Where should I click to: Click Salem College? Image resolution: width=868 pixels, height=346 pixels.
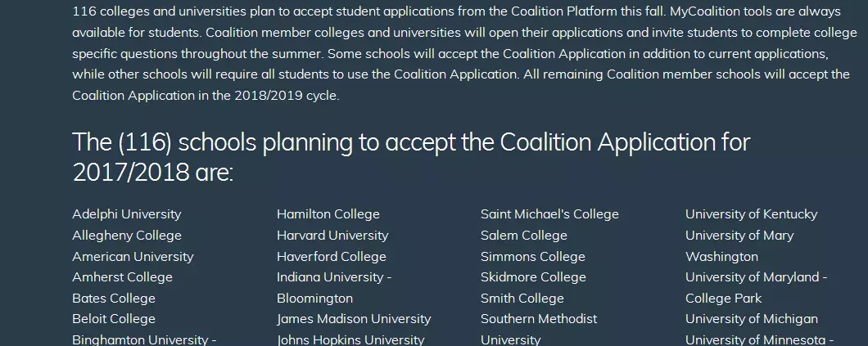(524, 236)
